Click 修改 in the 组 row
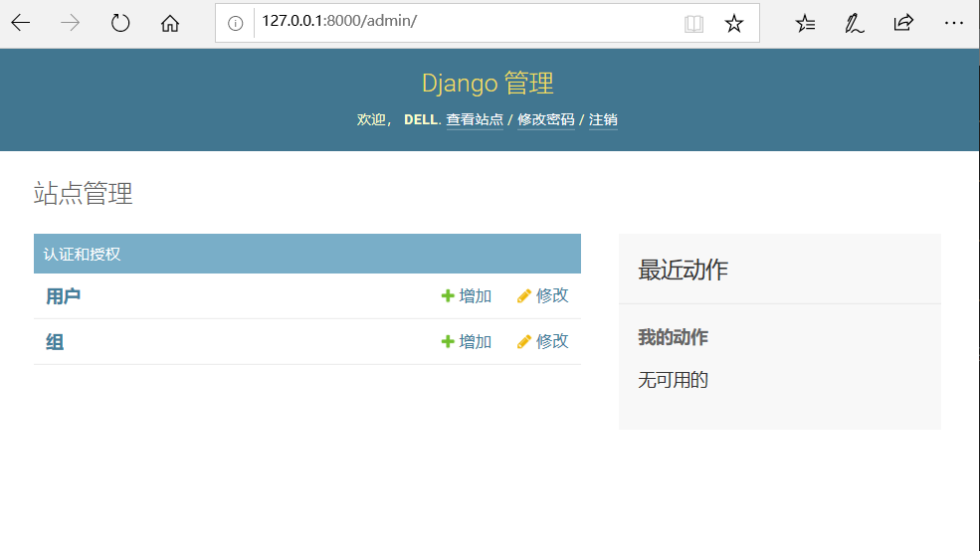Viewport: 980px width, 551px height. click(543, 342)
